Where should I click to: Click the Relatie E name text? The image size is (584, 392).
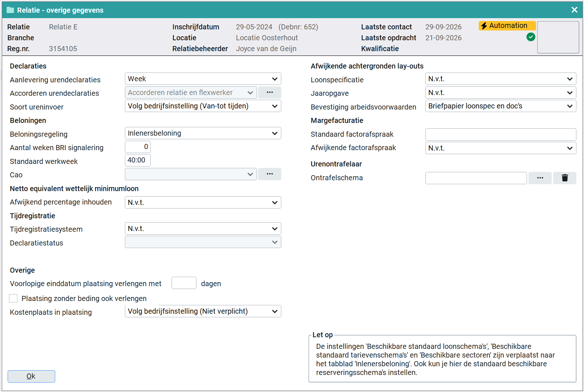[x=63, y=27]
